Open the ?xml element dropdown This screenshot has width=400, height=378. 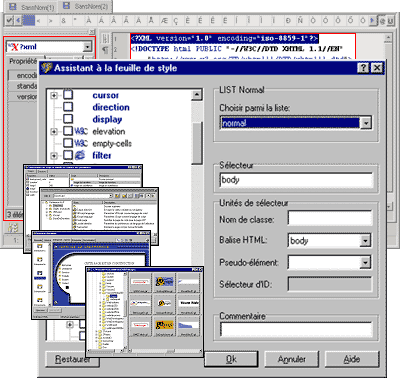coord(87,47)
